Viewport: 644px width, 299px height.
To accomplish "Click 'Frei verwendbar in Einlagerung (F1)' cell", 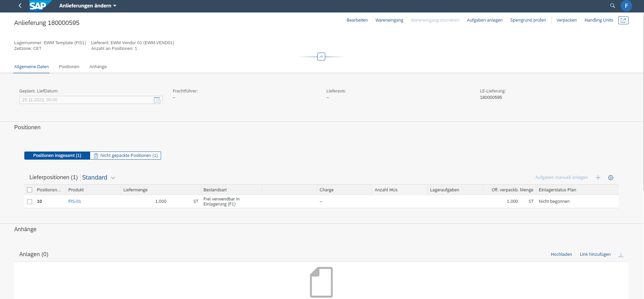I will [222, 201].
